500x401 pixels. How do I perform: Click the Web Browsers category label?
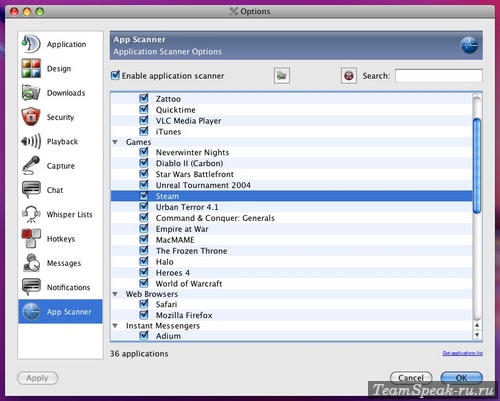[x=152, y=294]
